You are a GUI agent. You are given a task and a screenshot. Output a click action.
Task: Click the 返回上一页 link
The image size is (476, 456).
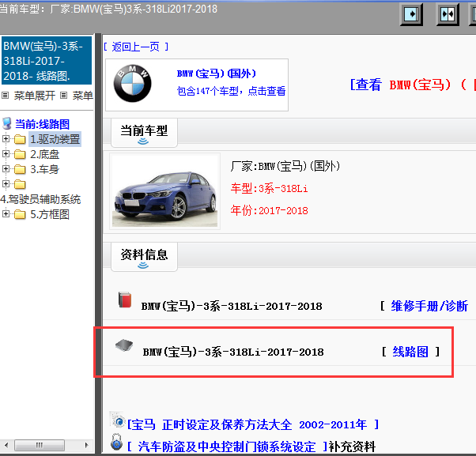point(136,47)
